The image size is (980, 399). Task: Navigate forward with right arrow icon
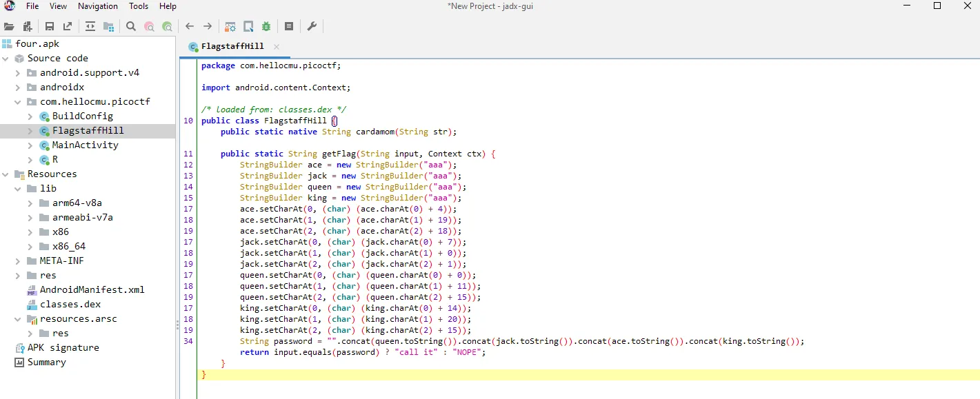(x=208, y=26)
